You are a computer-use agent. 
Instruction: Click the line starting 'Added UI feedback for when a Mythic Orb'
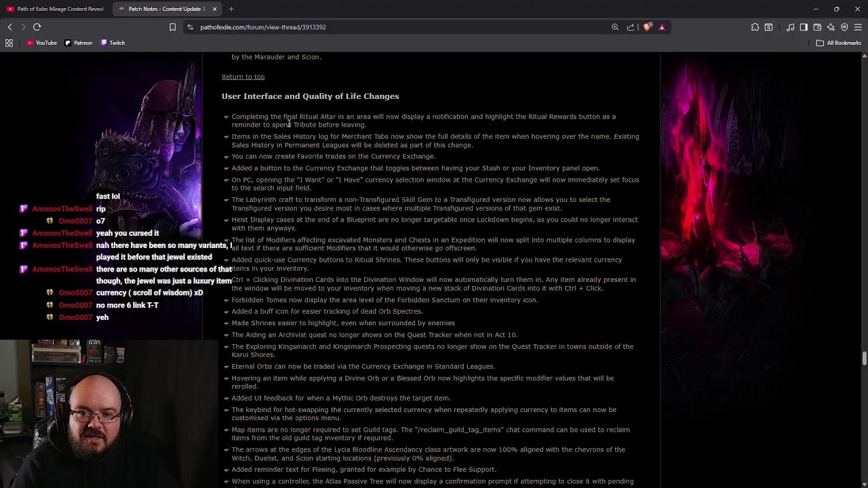[x=341, y=398]
